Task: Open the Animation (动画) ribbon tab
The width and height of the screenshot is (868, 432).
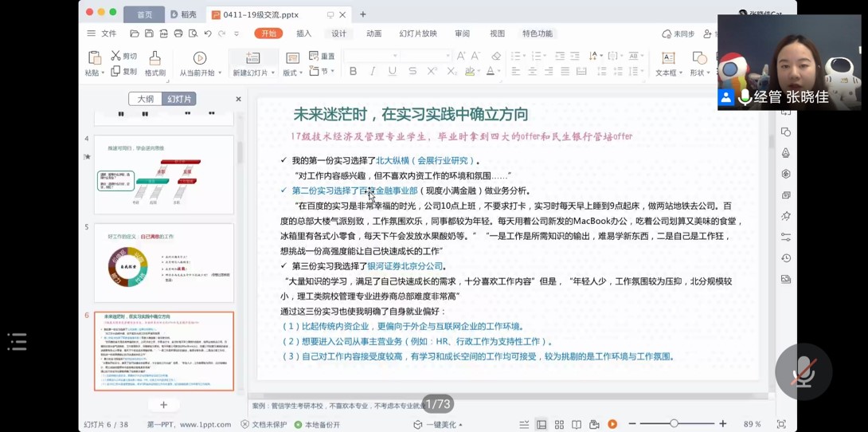Action: (373, 33)
